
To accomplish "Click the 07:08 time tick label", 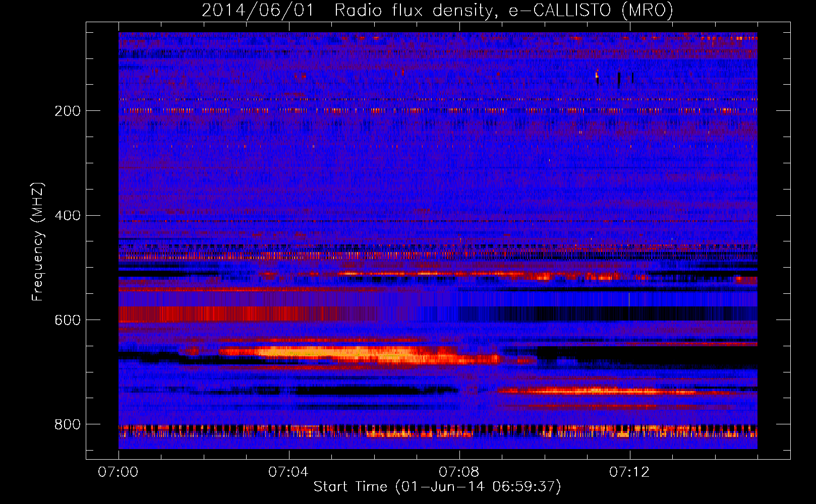I will 459,472.
